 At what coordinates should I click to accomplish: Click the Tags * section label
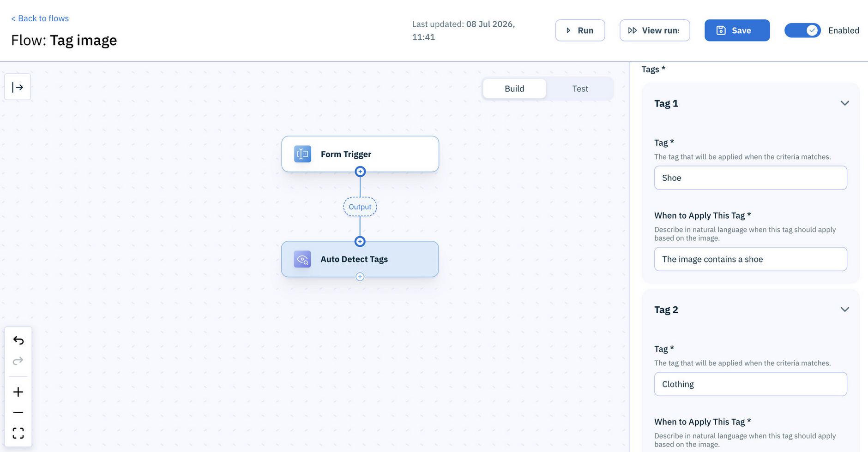coord(653,69)
